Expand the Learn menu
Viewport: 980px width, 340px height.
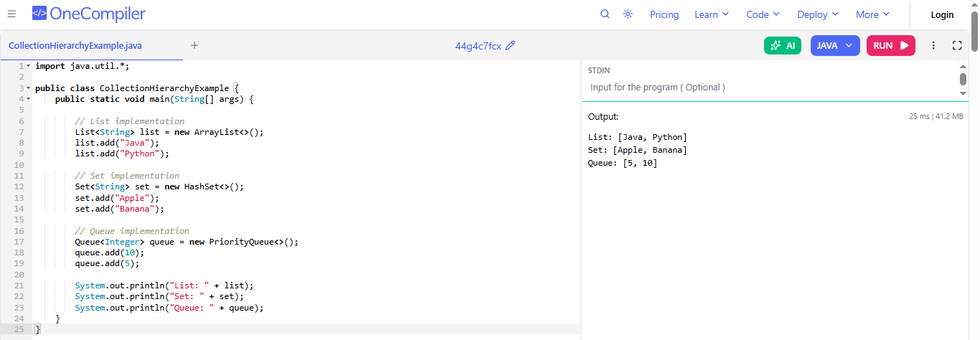(x=711, y=14)
